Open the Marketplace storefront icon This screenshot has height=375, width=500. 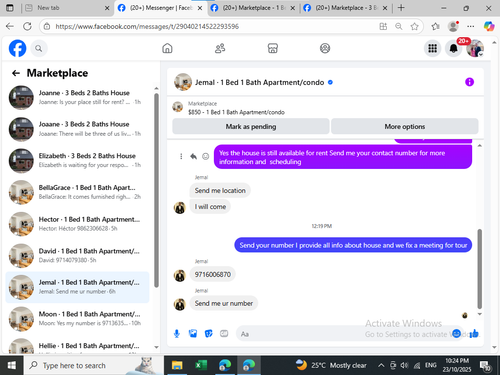273,48
